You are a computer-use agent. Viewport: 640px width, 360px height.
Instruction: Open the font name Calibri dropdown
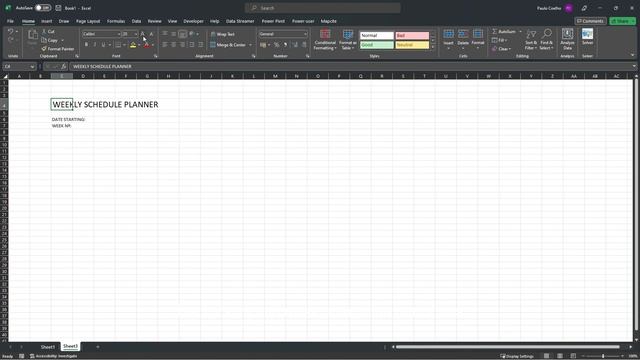[x=119, y=34]
